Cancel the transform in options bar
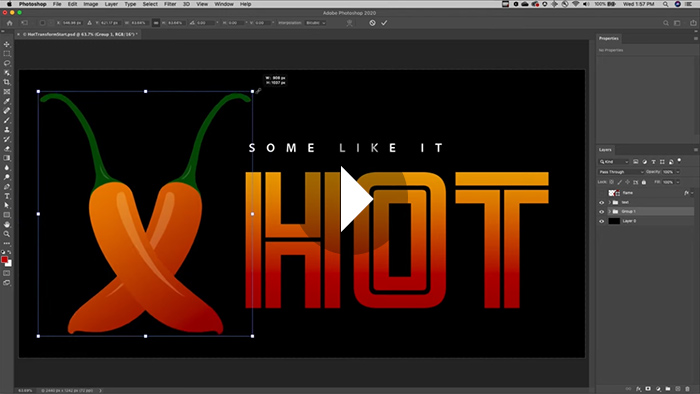The height and width of the screenshot is (394, 700). pyautogui.click(x=372, y=23)
